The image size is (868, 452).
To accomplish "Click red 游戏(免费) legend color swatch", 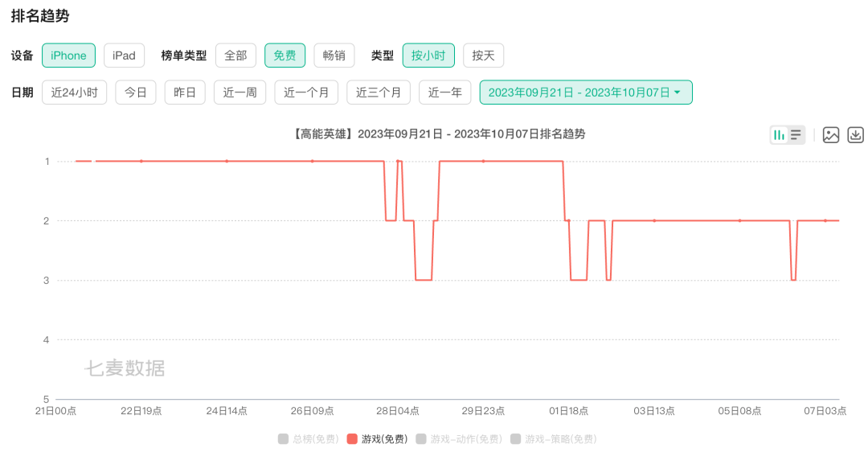I will click(351, 439).
